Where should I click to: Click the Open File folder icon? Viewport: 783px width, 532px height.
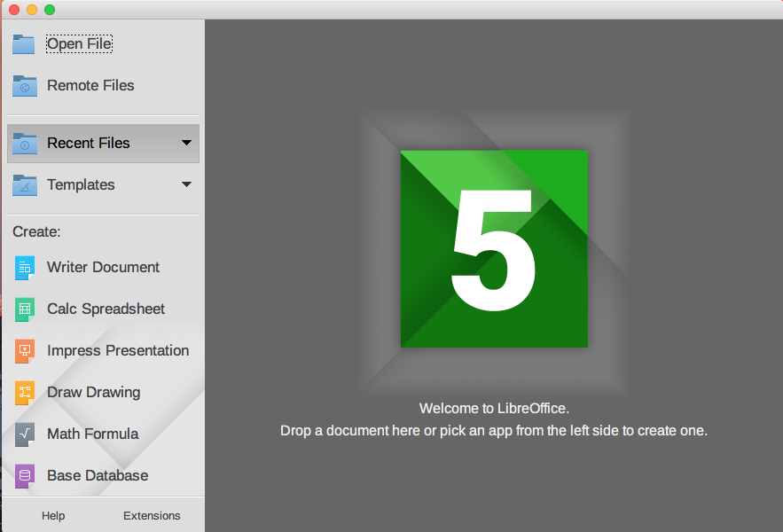pos(24,43)
